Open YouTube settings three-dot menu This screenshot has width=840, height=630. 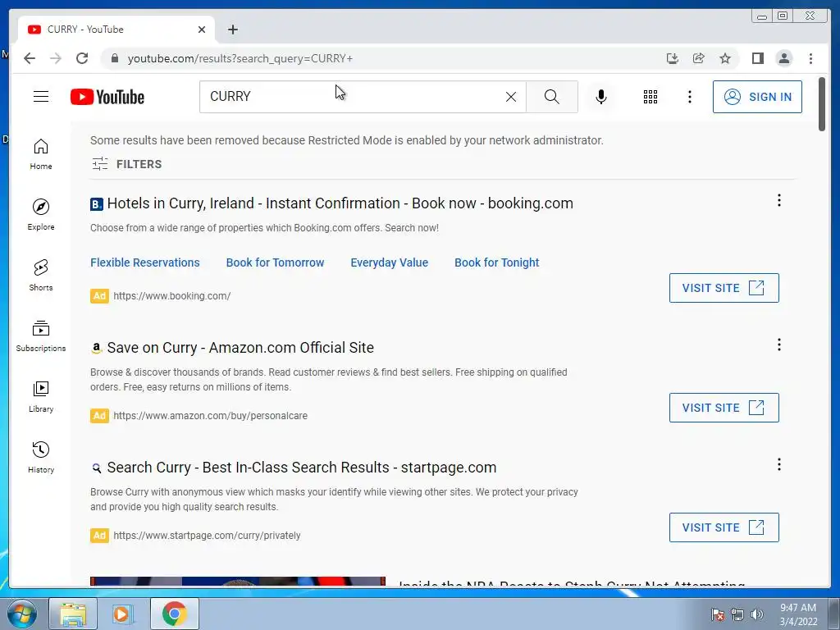click(689, 97)
